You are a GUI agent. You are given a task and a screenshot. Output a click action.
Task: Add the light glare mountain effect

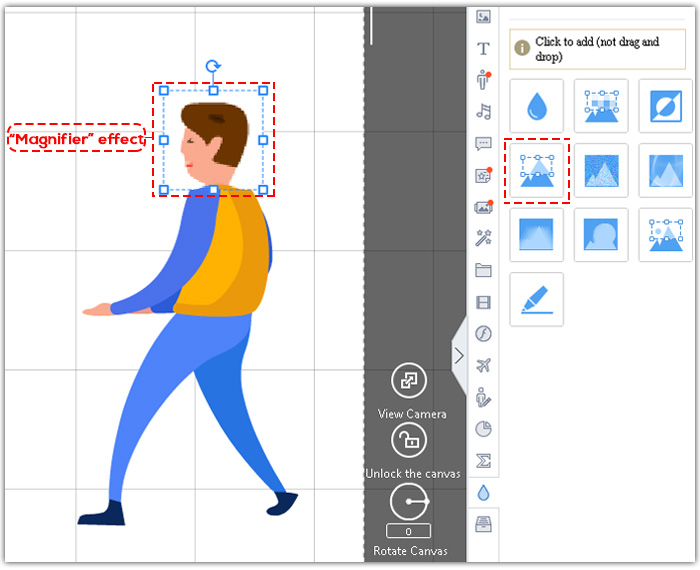coord(666,171)
